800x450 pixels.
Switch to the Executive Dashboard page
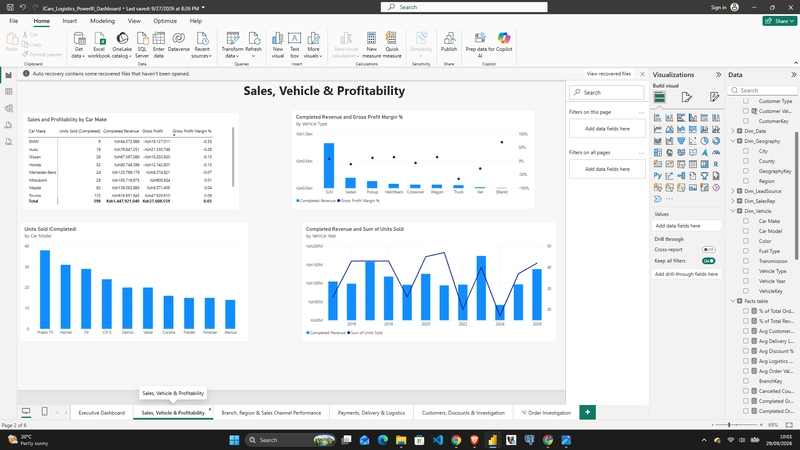[x=102, y=413]
